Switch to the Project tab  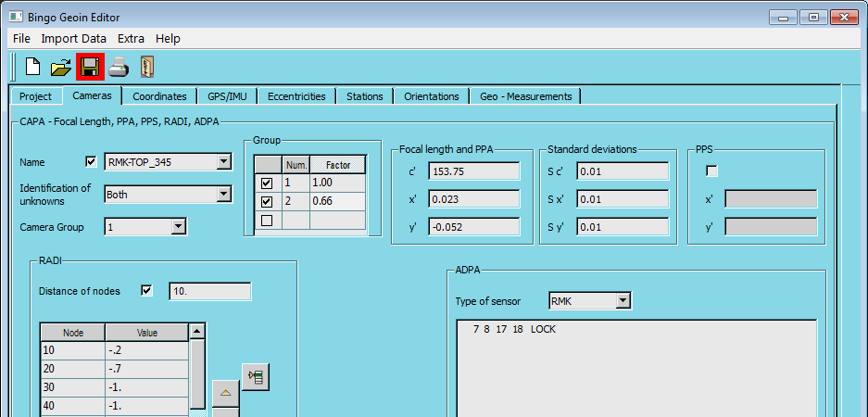pyautogui.click(x=35, y=96)
